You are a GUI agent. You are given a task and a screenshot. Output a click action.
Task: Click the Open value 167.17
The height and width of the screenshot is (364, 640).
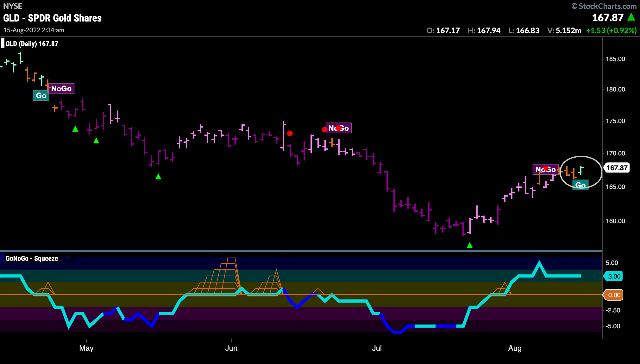(448, 31)
